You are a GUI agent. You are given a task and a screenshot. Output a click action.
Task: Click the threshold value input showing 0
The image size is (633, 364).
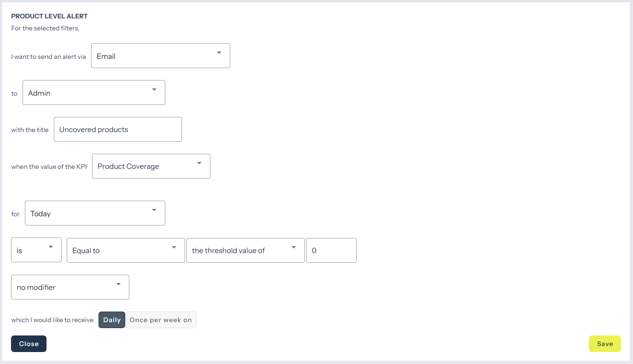[x=331, y=251]
